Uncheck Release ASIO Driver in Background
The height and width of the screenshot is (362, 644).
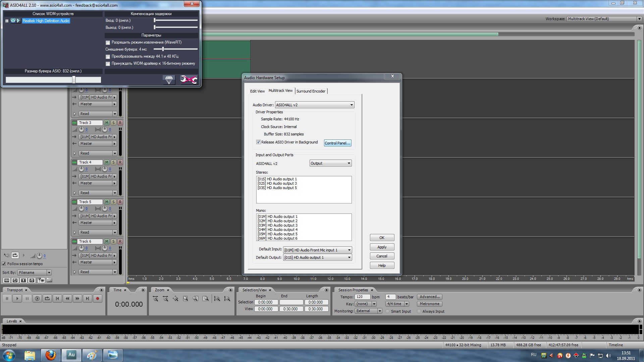258,142
